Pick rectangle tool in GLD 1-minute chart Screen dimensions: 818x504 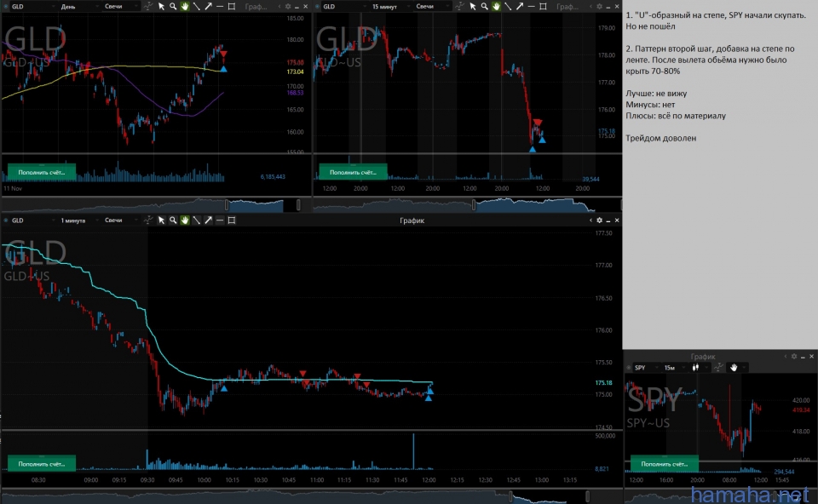[232, 220]
